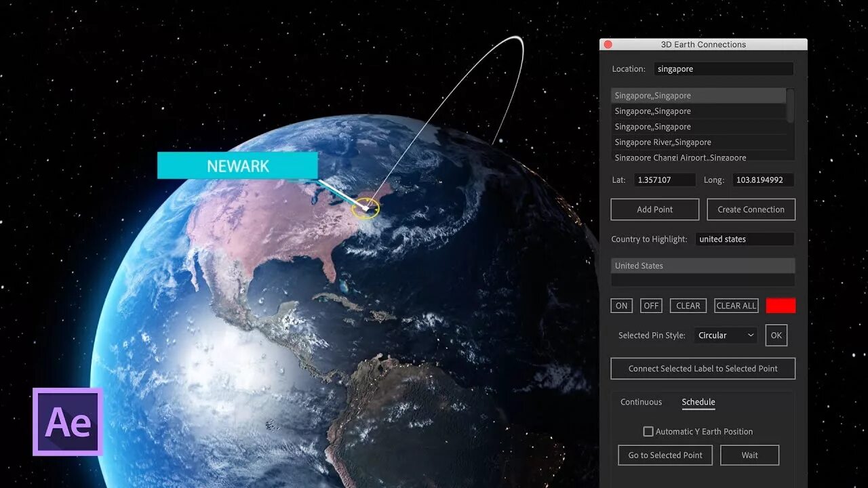Close the 3D Earth Connections window
The height and width of the screenshot is (488, 868).
click(608, 45)
